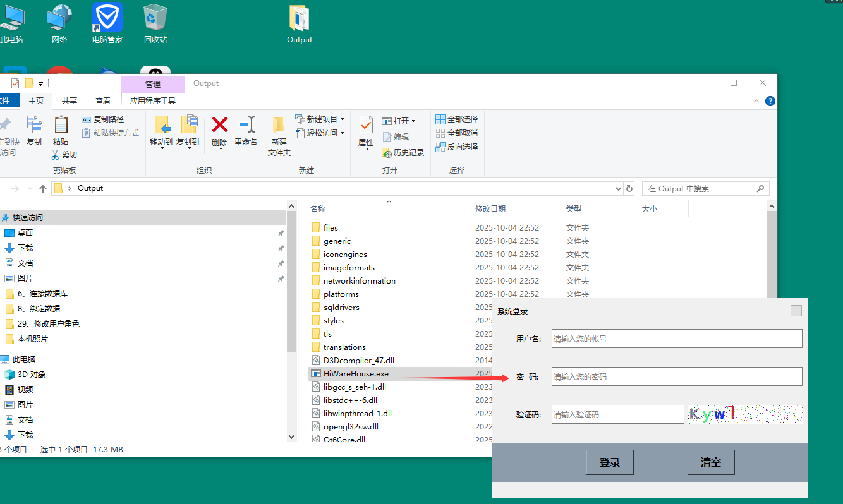Open the Recycle Bin desktop icon
The height and width of the screenshot is (504, 843).
pyautogui.click(x=155, y=25)
